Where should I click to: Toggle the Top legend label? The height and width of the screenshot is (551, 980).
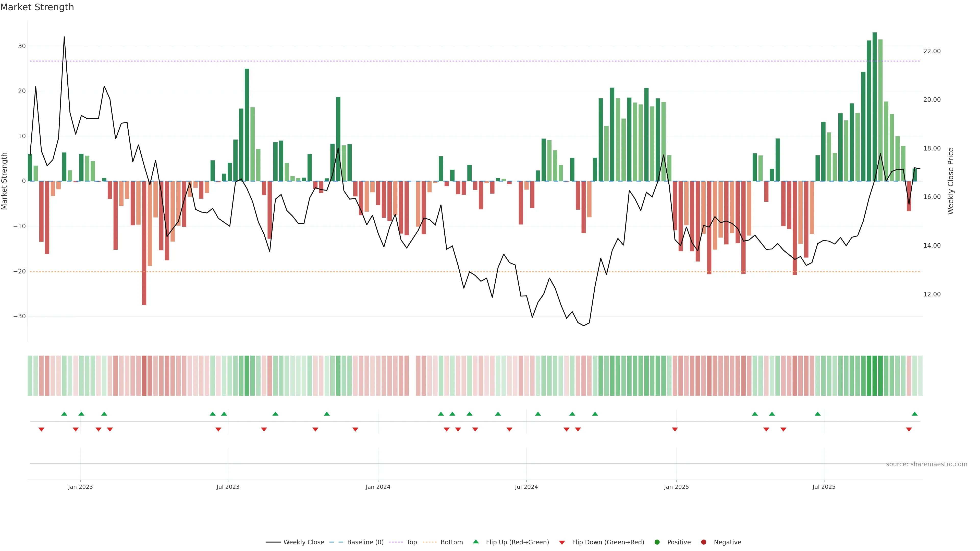[412, 542]
